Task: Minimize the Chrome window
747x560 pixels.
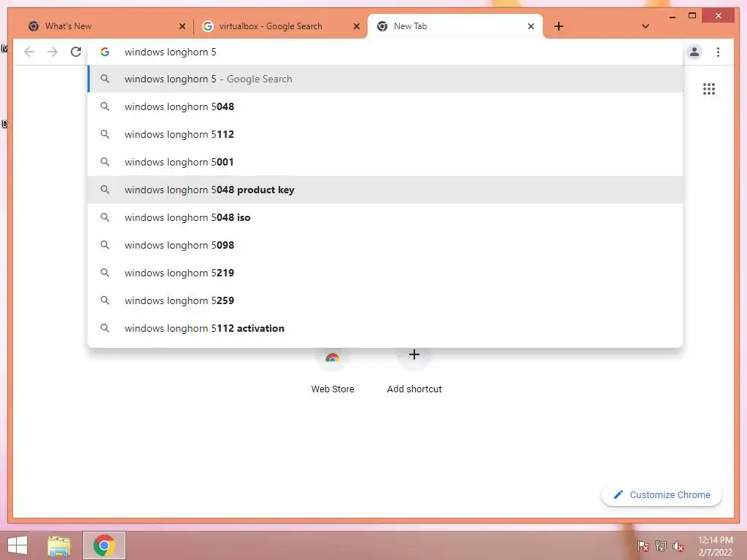Action: tap(672, 17)
